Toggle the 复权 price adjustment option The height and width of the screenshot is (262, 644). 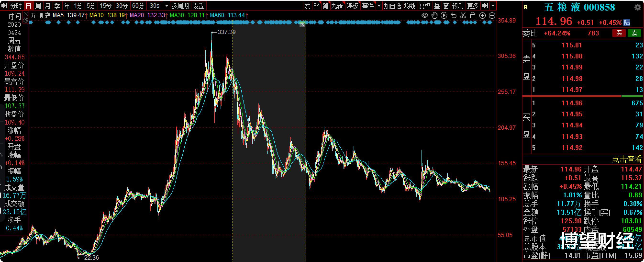coord(424,6)
